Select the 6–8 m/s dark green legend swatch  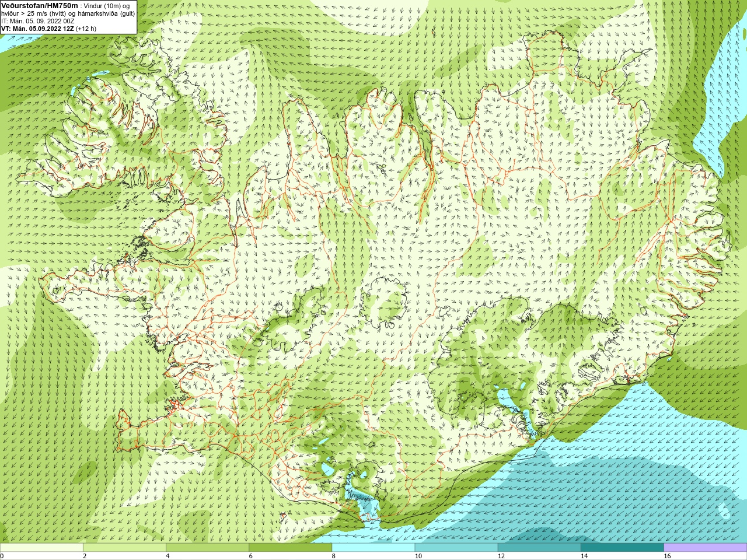pos(290,548)
